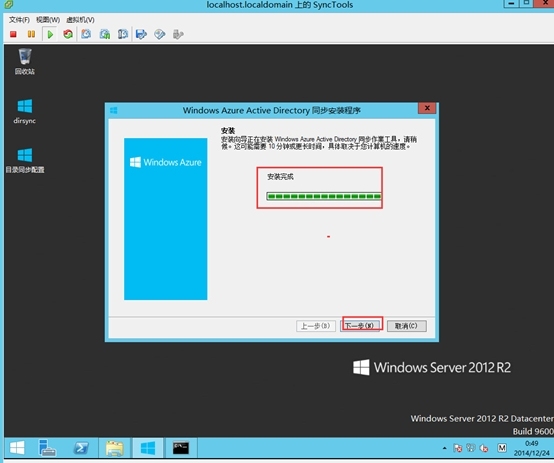Open the 视图(W) menu
This screenshot has height=463, width=554.
48,20
